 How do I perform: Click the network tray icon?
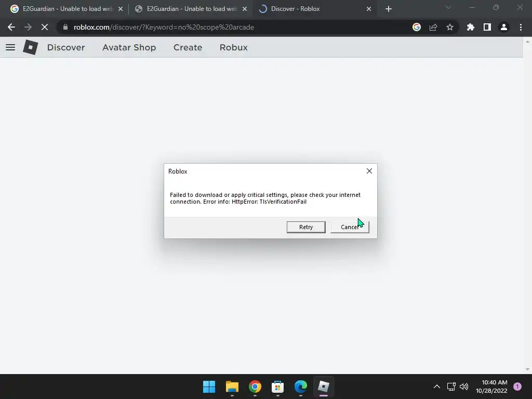click(x=451, y=387)
